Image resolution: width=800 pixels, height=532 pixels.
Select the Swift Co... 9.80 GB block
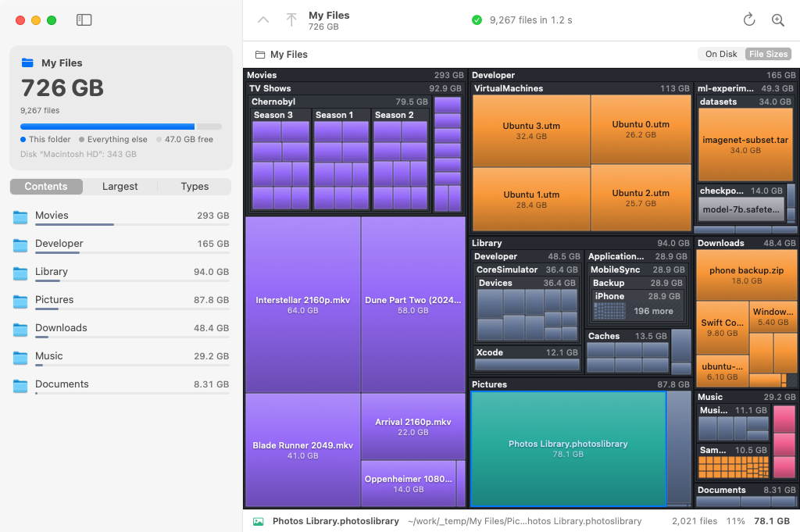(x=722, y=327)
